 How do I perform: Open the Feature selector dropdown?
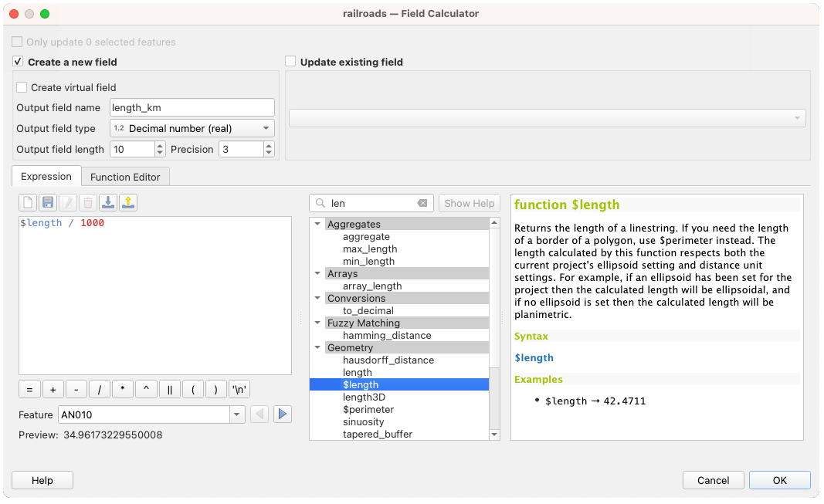click(x=237, y=414)
